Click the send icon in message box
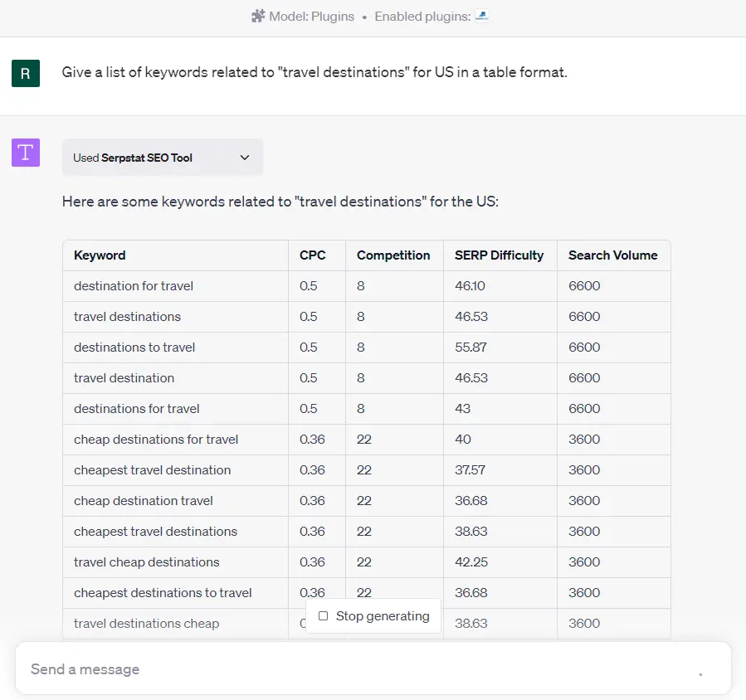This screenshot has width=746, height=700. click(x=700, y=671)
